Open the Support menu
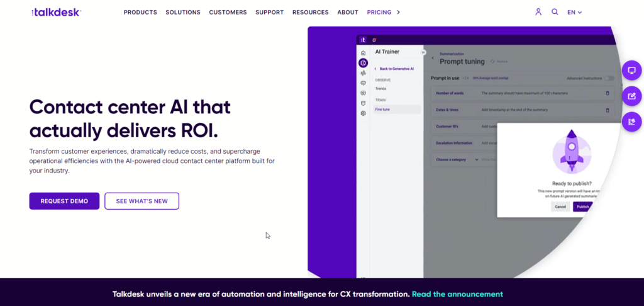The image size is (644, 306). [x=269, y=13]
